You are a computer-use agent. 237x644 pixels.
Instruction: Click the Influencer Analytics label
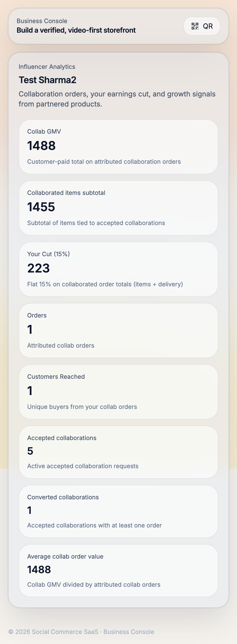coord(47,67)
